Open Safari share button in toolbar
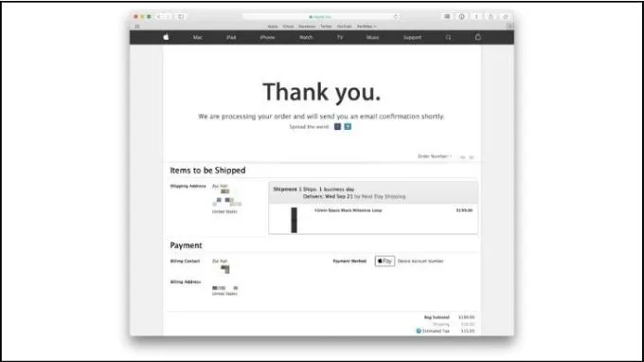The image size is (644, 362). coord(491,17)
